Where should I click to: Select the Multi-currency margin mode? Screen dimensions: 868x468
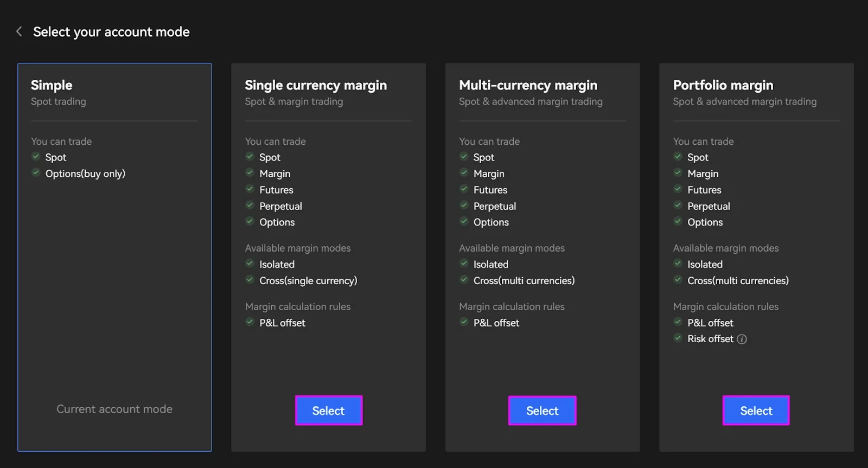click(542, 411)
